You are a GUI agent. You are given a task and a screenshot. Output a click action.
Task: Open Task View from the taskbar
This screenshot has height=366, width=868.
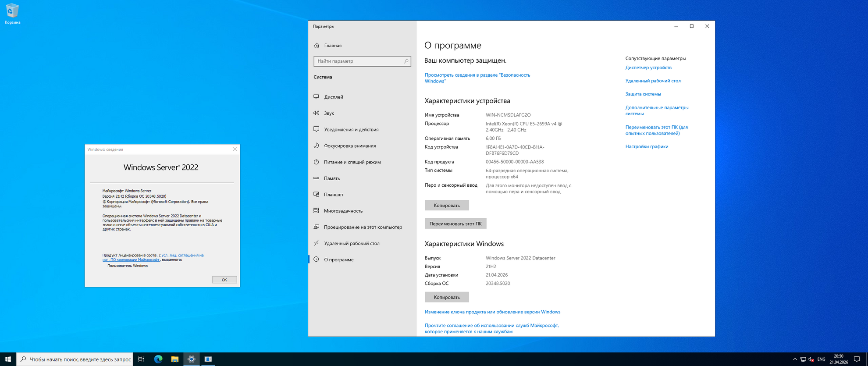[141, 359]
